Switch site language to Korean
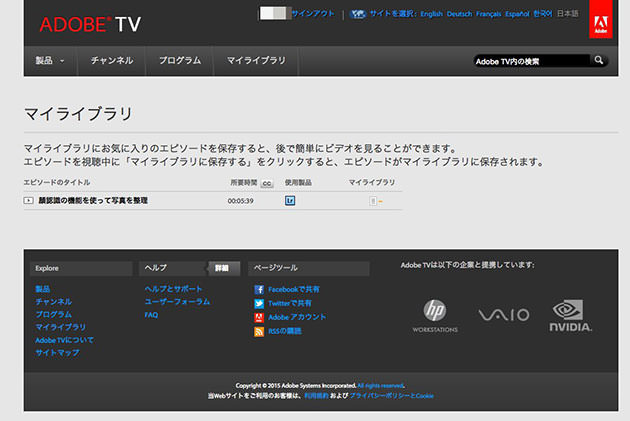The width and height of the screenshot is (630, 421). coord(542,14)
